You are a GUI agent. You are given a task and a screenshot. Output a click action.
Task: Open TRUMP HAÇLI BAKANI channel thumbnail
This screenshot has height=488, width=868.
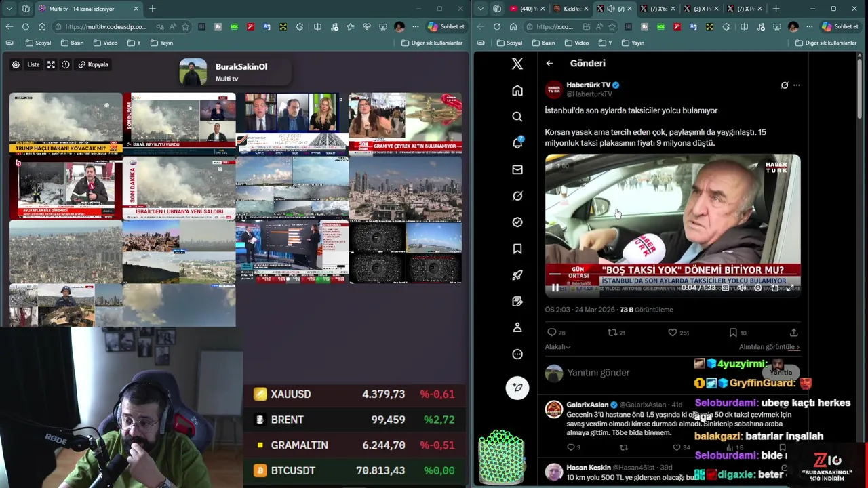point(66,123)
